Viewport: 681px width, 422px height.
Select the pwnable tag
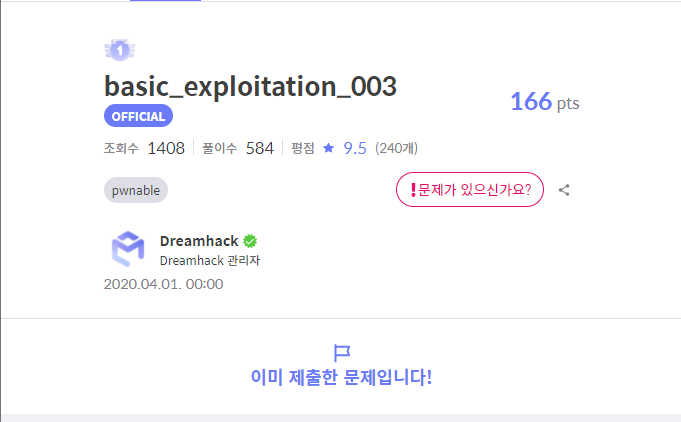[x=136, y=190]
